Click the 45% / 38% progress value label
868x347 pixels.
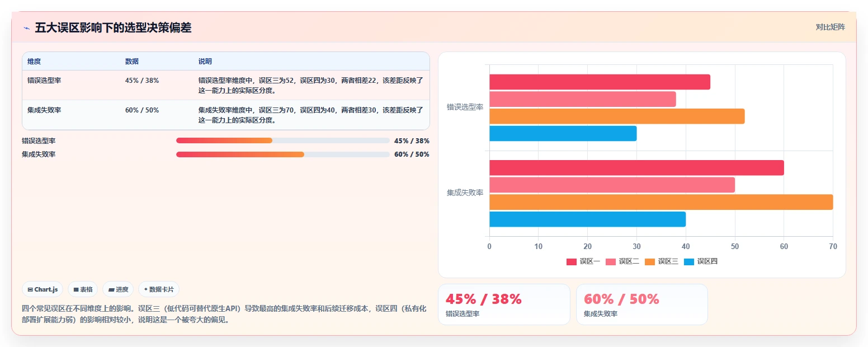pos(412,140)
